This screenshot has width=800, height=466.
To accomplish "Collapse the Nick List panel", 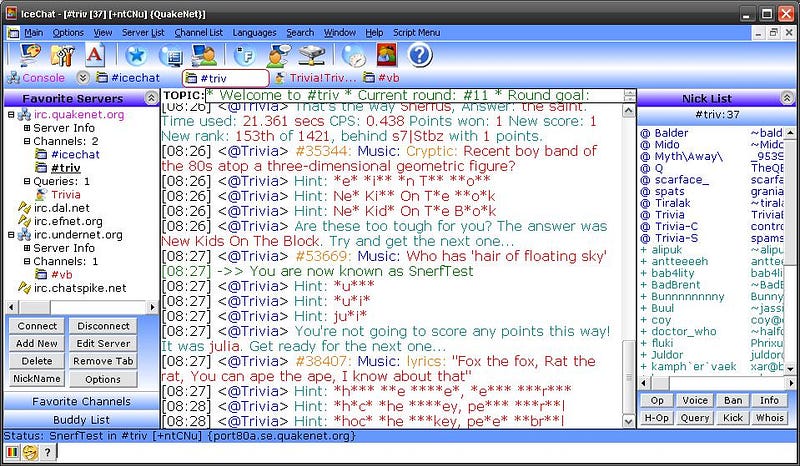I will pos(787,98).
